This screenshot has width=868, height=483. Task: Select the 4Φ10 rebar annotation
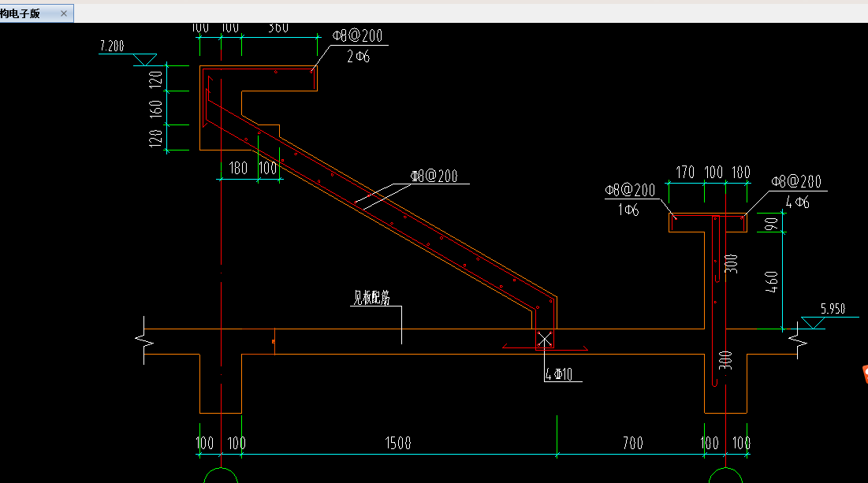click(x=559, y=374)
